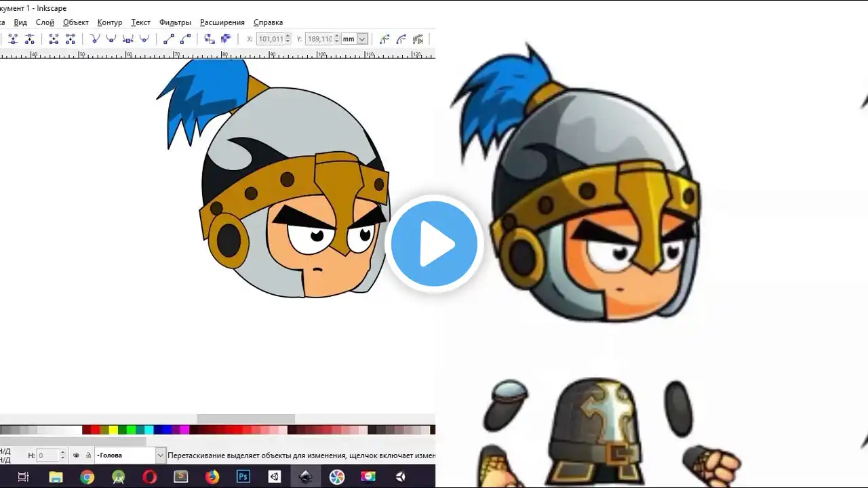Click the canvas horizontal scrollbar thumb
This screenshot has height=488, width=868.
click(x=245, y=419)
